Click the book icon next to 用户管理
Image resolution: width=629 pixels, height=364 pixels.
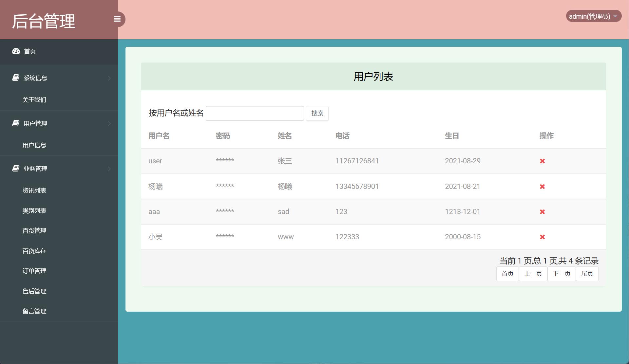15,123
